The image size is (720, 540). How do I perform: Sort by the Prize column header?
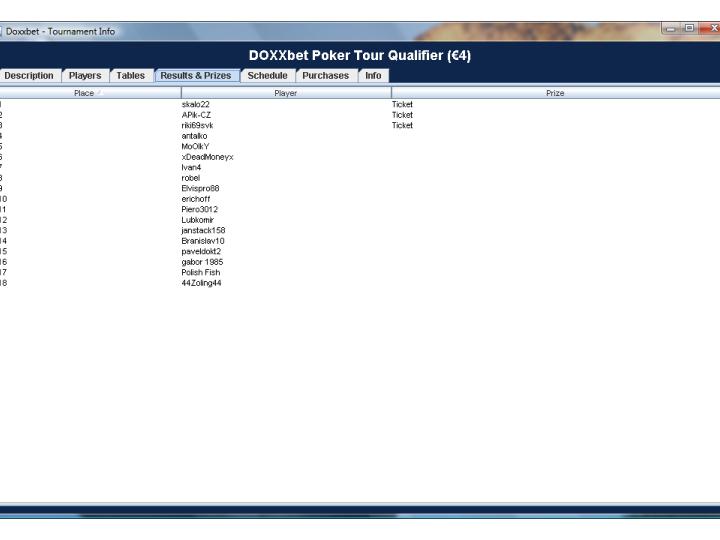(x=555, y=93)
